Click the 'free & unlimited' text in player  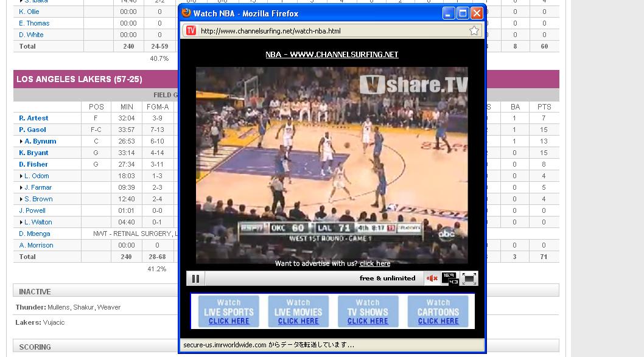(387, 278)
